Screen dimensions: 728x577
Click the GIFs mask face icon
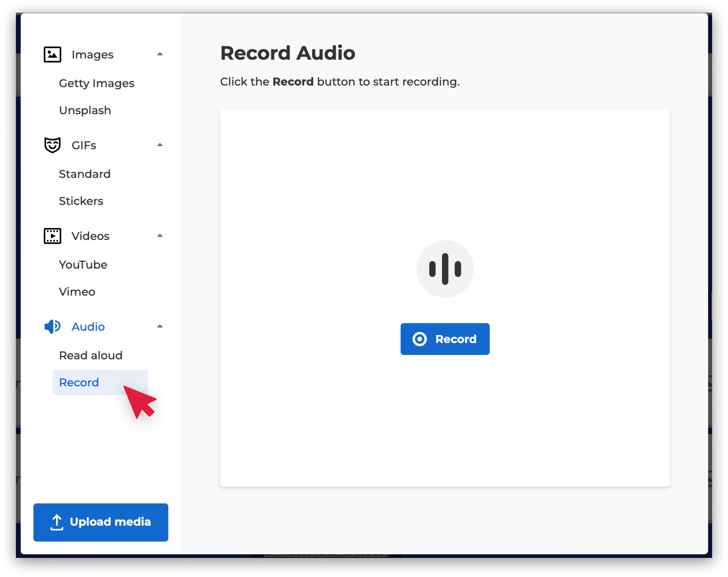[52, 145]
